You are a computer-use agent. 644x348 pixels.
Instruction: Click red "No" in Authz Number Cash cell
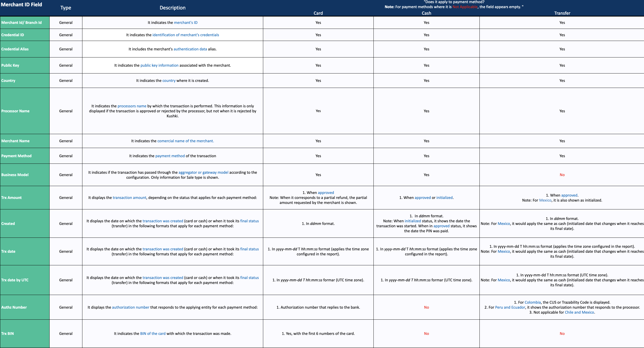pos(426,307)
